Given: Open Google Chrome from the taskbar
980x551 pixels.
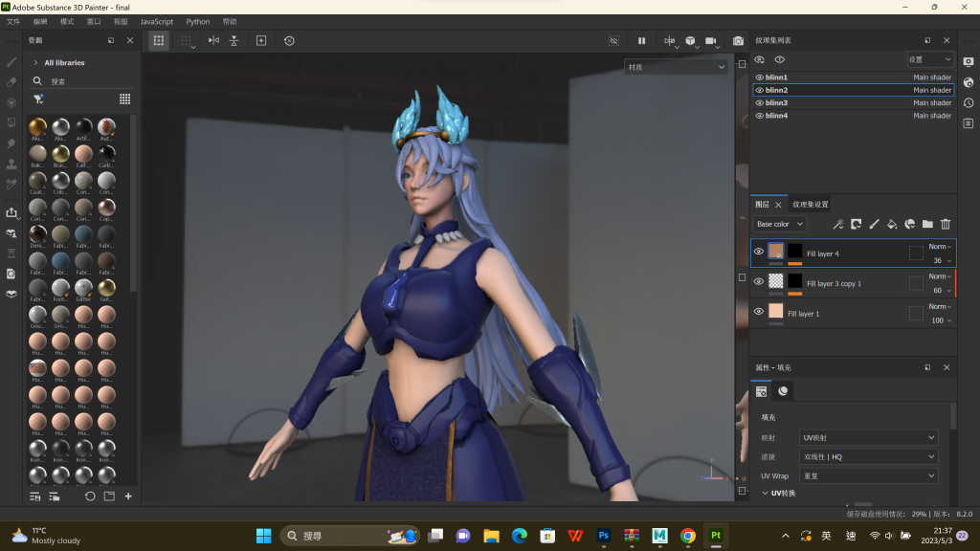Looking at the screenshot, I should (x=687, y=536).
